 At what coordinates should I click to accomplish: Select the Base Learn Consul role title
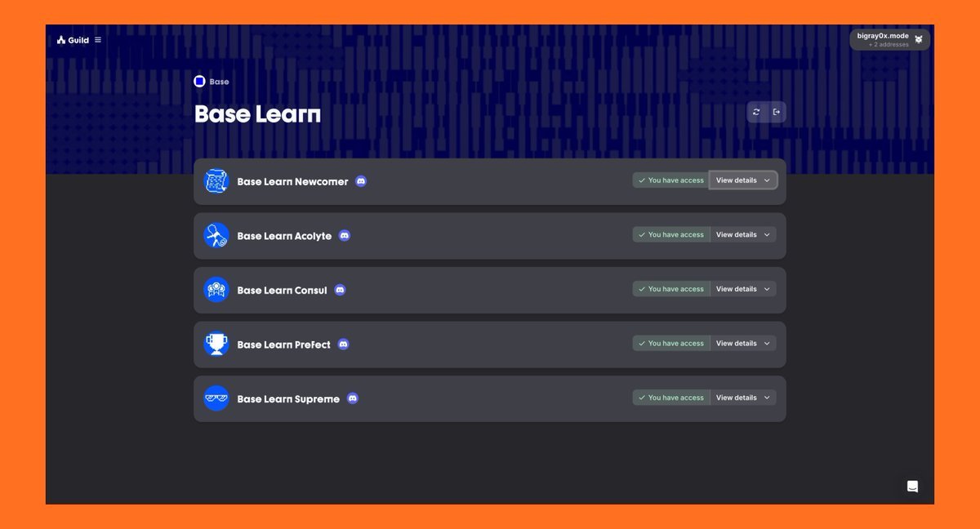282,290
